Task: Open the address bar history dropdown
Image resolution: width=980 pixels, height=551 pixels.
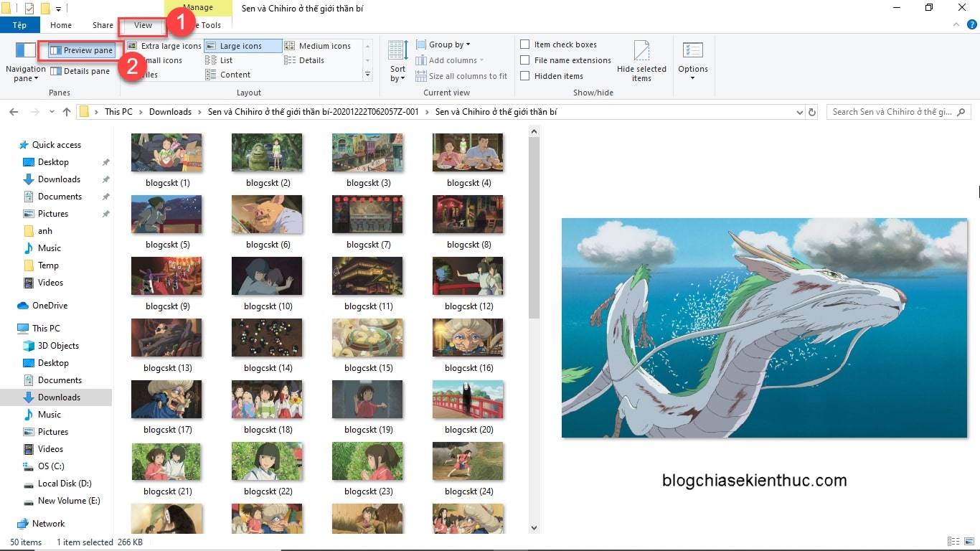Action: pos(800,112)
